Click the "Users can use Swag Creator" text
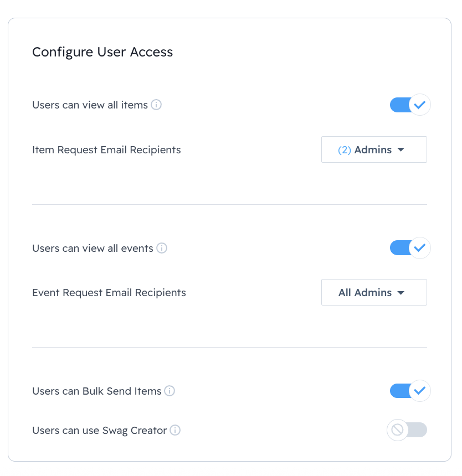The image size is (462, 476). pos(100,430)
